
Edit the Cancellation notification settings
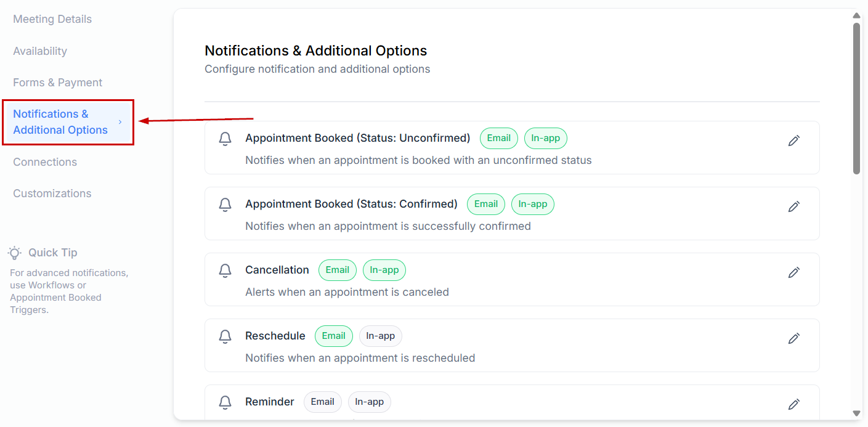coord(793,272)
